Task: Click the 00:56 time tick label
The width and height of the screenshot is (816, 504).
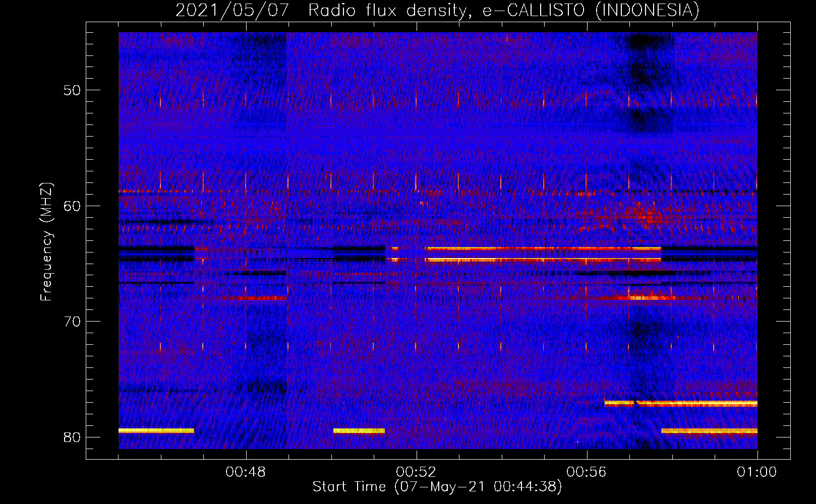Action: pyautogui.click(x=587, y=472)
